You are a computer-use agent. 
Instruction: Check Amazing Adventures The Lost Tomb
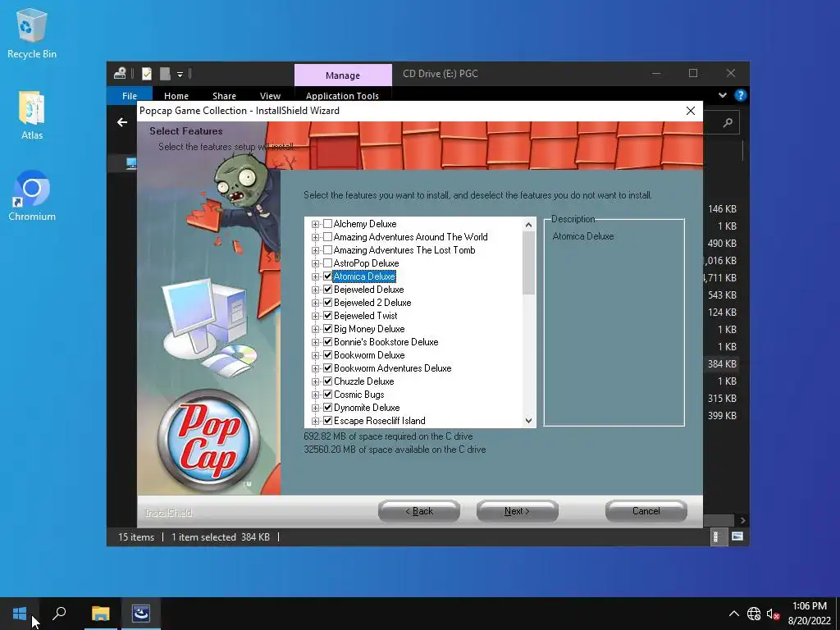coord(328,249)
